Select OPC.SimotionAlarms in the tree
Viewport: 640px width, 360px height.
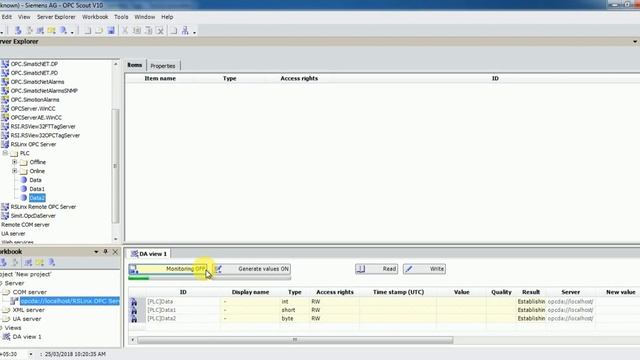(35, 100)
